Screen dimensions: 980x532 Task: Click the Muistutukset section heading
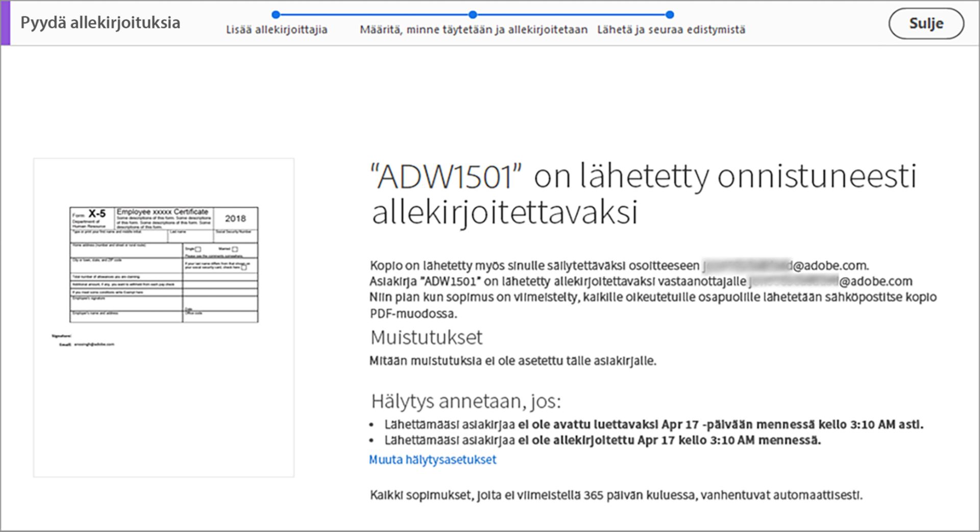point(427,337)
